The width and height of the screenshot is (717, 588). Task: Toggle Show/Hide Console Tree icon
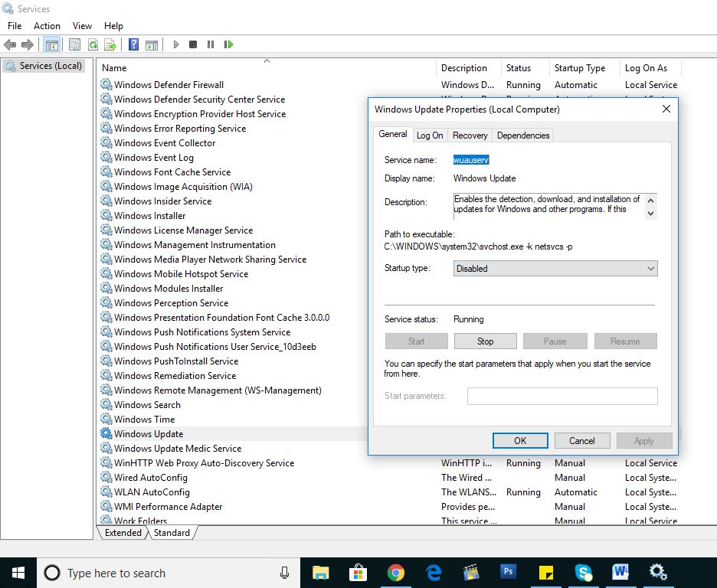point(51,44)
